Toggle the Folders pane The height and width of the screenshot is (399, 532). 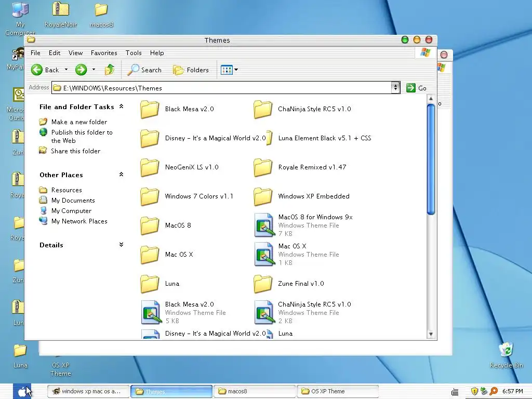191,70
